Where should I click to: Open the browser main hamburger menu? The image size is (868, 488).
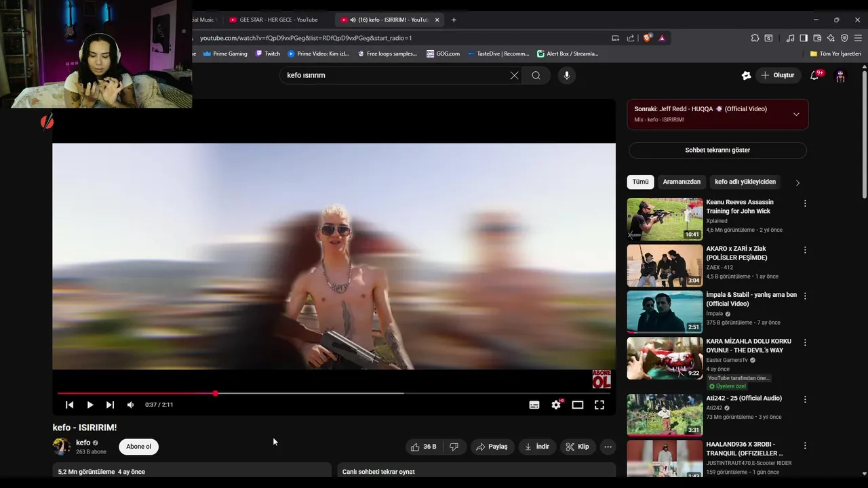pyautogui.click(x=859, y=38)
